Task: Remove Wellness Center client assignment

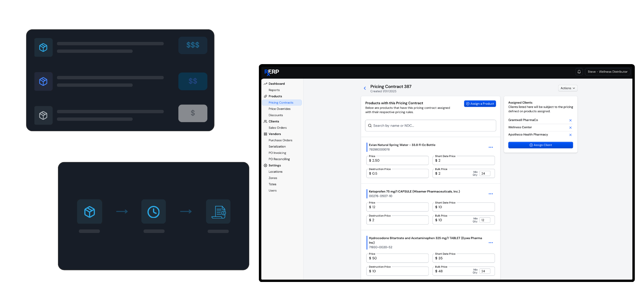Action: click(x=570, y=128)
